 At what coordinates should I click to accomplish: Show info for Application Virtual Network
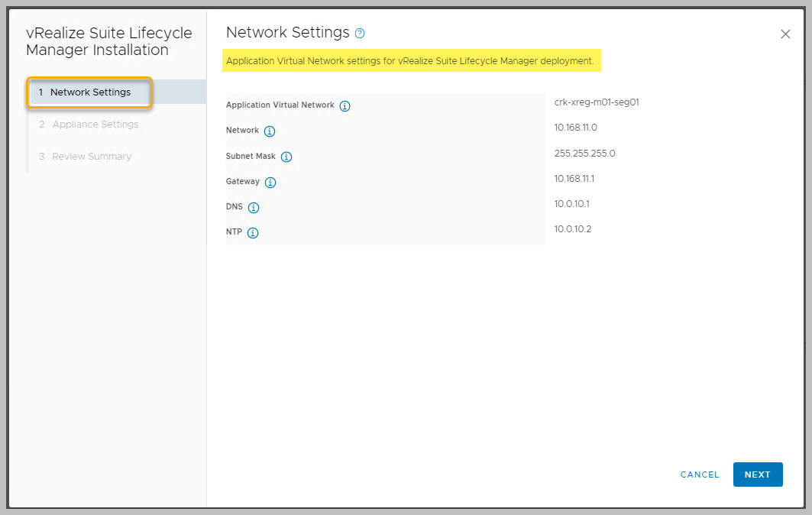coord(345,106)
